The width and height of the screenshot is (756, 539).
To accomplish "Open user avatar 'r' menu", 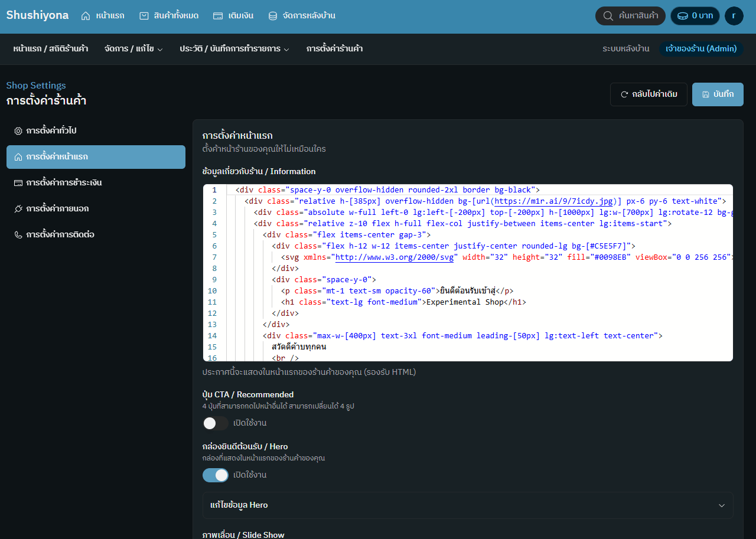I will tap(734, 16).
